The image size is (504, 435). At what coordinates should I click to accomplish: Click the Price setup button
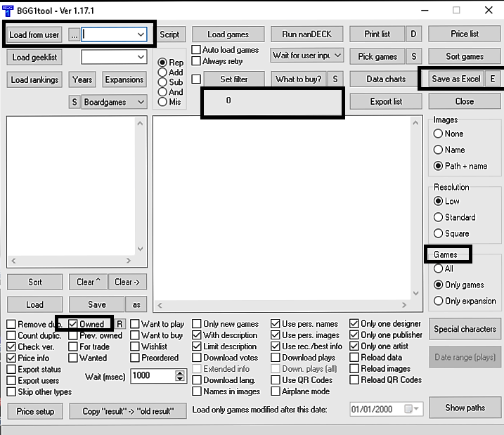[x=35, y=411]
